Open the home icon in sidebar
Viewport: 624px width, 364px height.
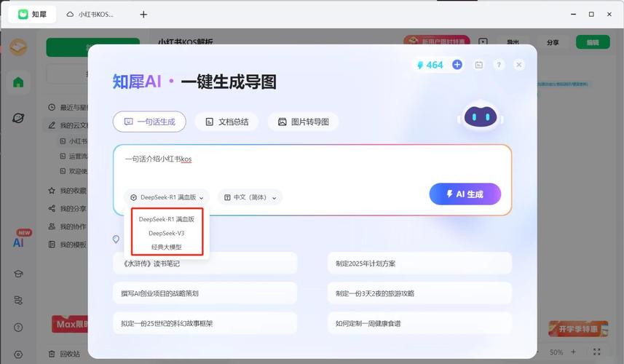click(18, 82)
